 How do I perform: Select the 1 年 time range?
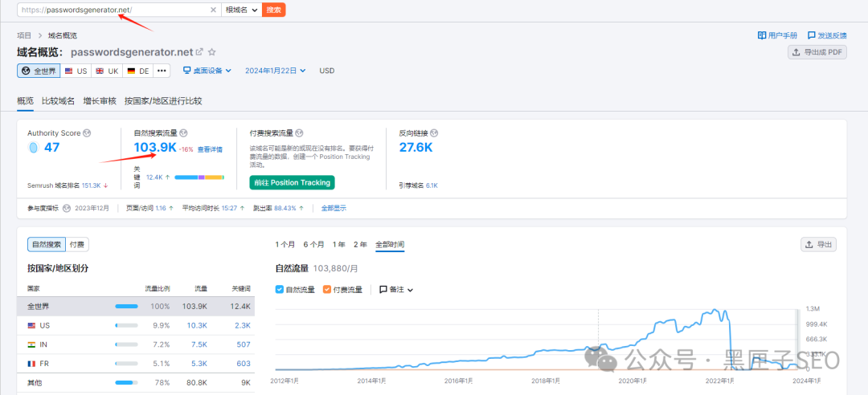[339, 245]
